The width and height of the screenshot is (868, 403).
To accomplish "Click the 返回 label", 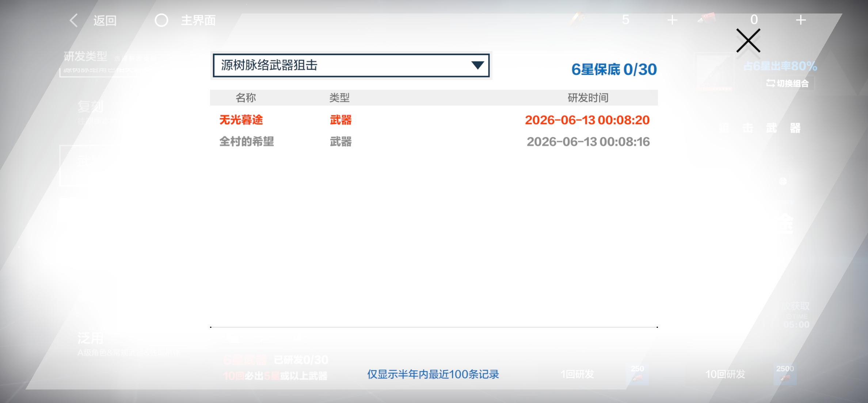I will (x=105, y=20).
